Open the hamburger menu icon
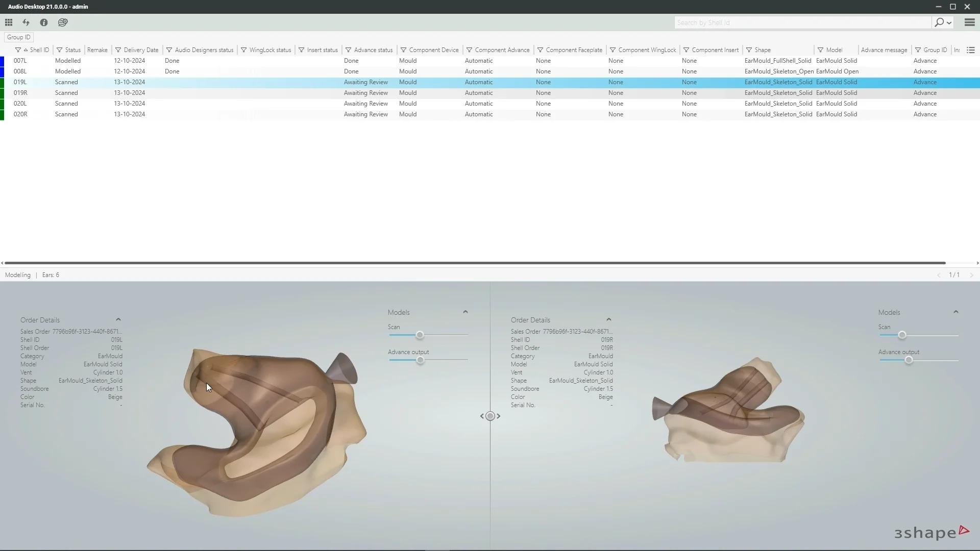The height and width of the screenshot is (551, 980). coord(970,22)
